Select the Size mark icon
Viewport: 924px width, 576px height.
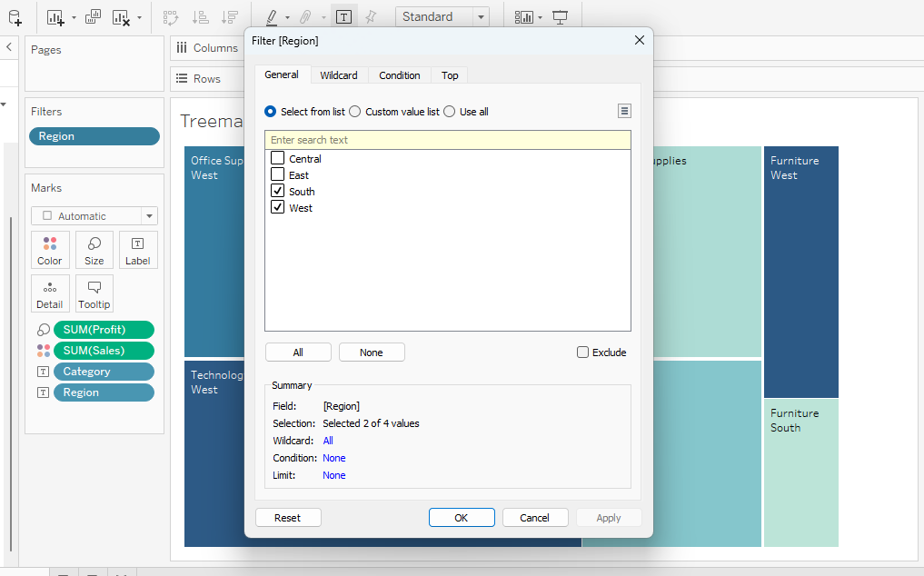pos(94,250)
